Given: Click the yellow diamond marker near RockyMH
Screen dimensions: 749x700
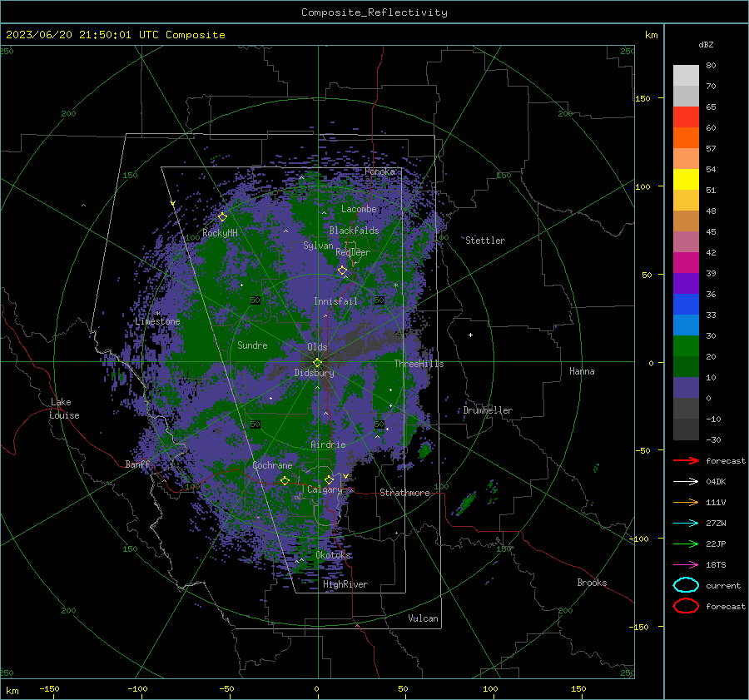Looking at the screenshot, I should coord(222,217).
